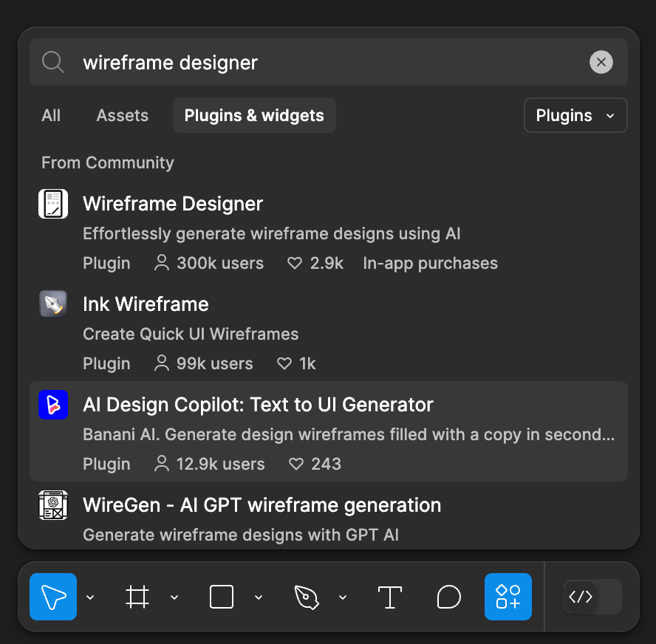
Task: Focus the wireframe designer search field
Action: (329, 62)
